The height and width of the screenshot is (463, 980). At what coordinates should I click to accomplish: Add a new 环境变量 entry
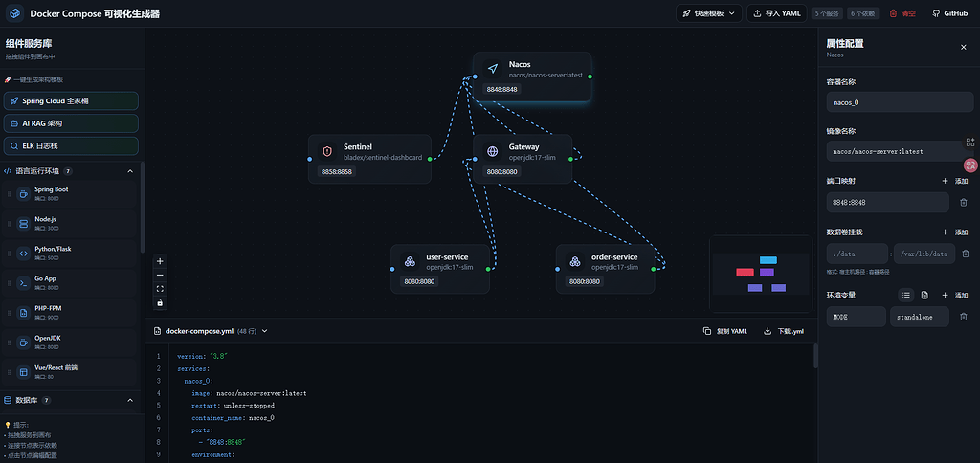click(955, 295)
